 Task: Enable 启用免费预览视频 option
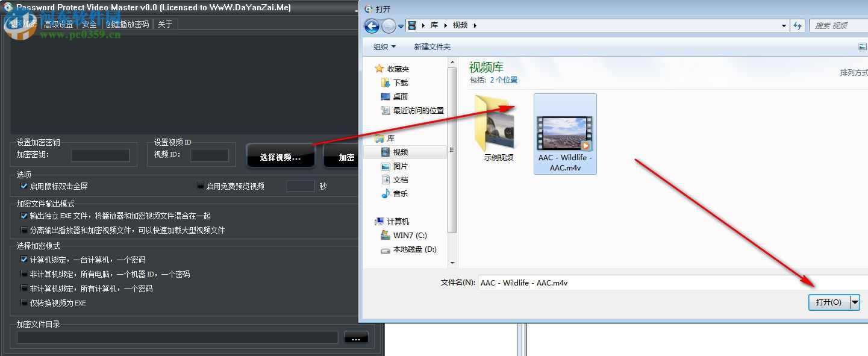click(x=199, y=186)
